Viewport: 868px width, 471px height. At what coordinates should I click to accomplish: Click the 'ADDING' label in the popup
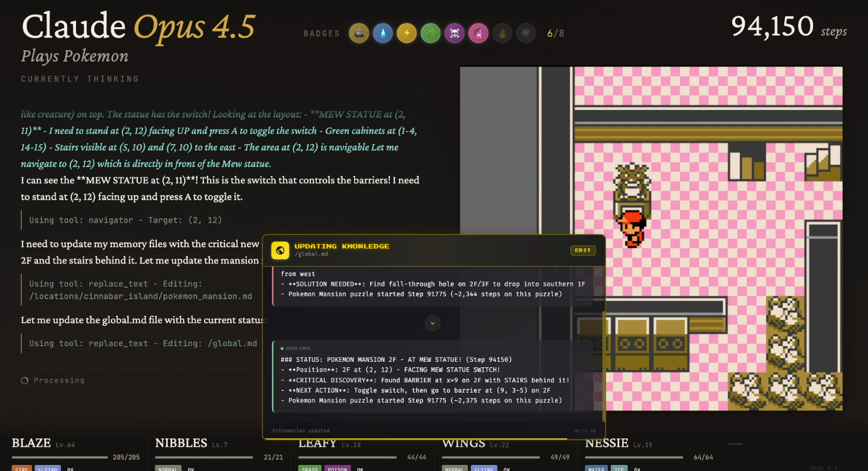298,348
